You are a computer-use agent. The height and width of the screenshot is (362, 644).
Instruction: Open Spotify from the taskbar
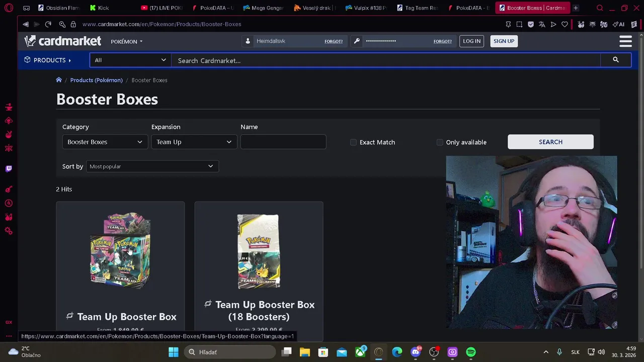click(471, 352)
